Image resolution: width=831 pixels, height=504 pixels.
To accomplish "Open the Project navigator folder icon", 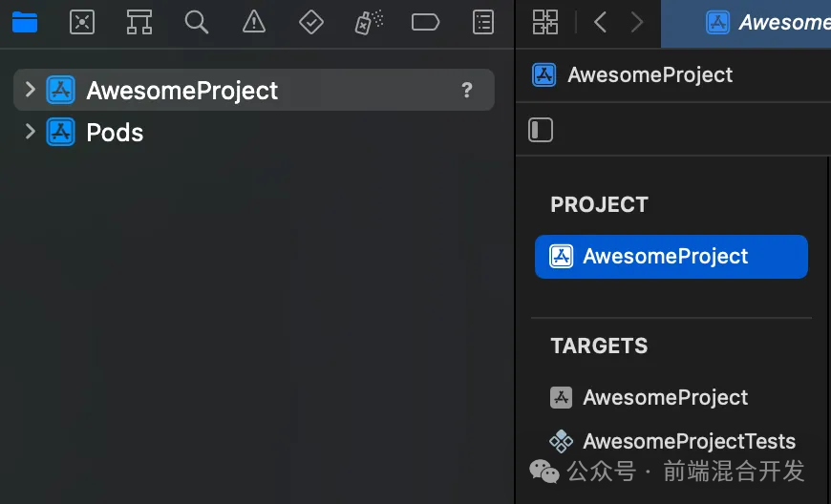I will 25,22.
